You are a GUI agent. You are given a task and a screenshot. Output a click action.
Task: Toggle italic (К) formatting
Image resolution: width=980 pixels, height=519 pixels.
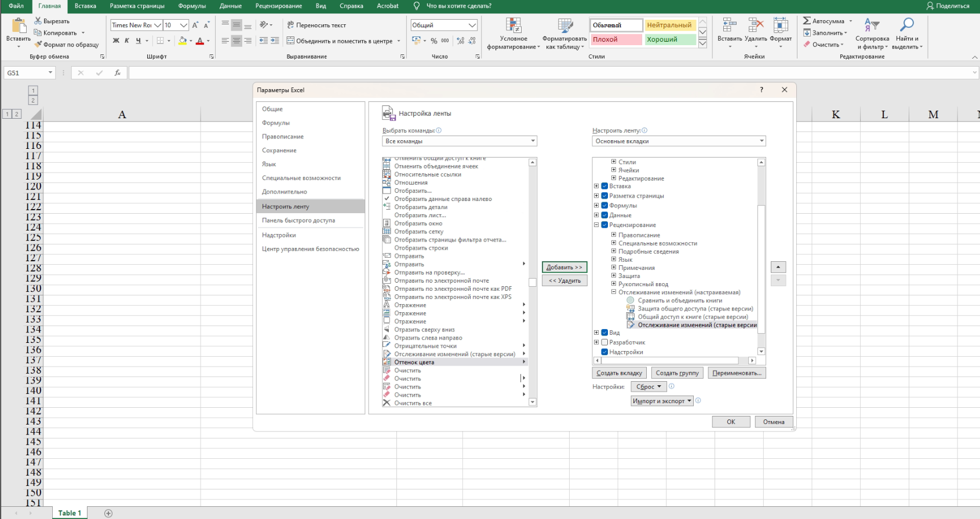pyautogui.click(x=127, y=41)
